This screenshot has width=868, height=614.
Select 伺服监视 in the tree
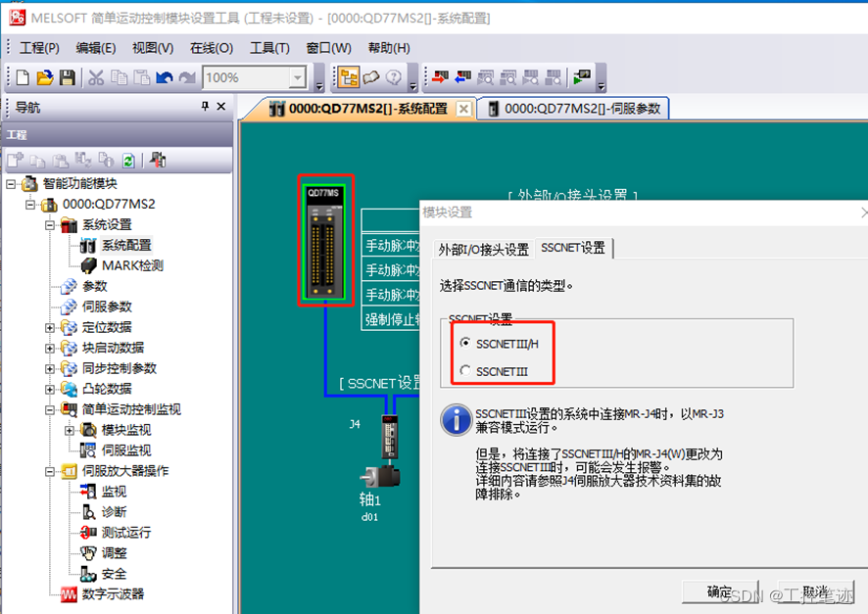click(x=126, y=450)
